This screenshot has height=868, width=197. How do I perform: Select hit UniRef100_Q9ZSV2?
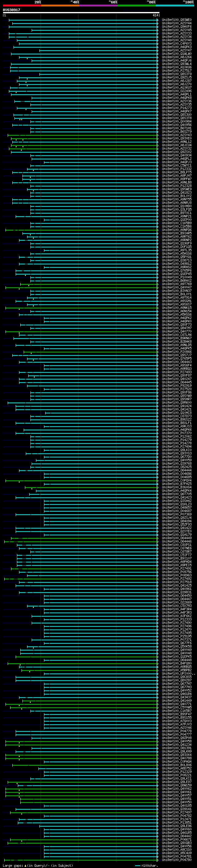176,152
